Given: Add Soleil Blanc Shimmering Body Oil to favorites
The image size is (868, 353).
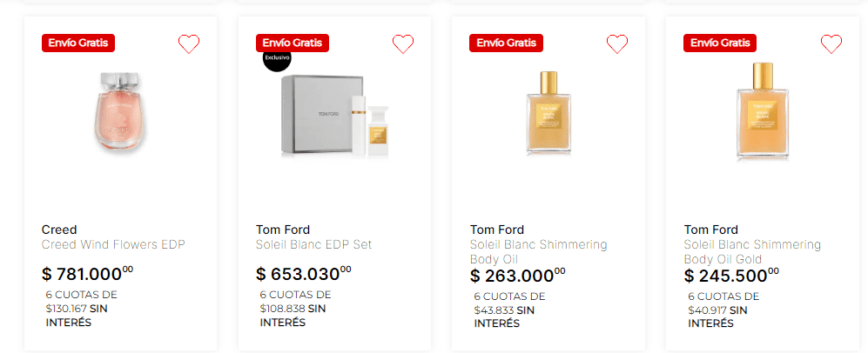Looking at the screenshot, I should [x=617, y=43].
